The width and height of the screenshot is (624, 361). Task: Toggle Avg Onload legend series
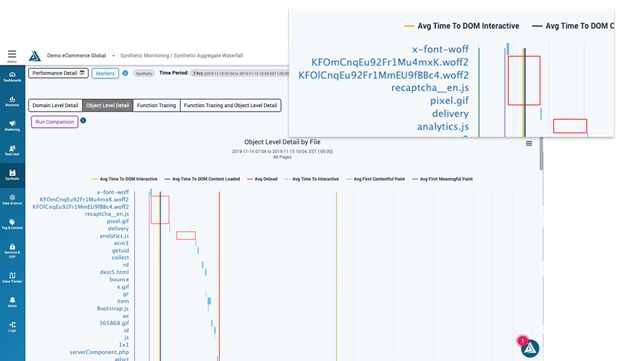tap(263, 179)
